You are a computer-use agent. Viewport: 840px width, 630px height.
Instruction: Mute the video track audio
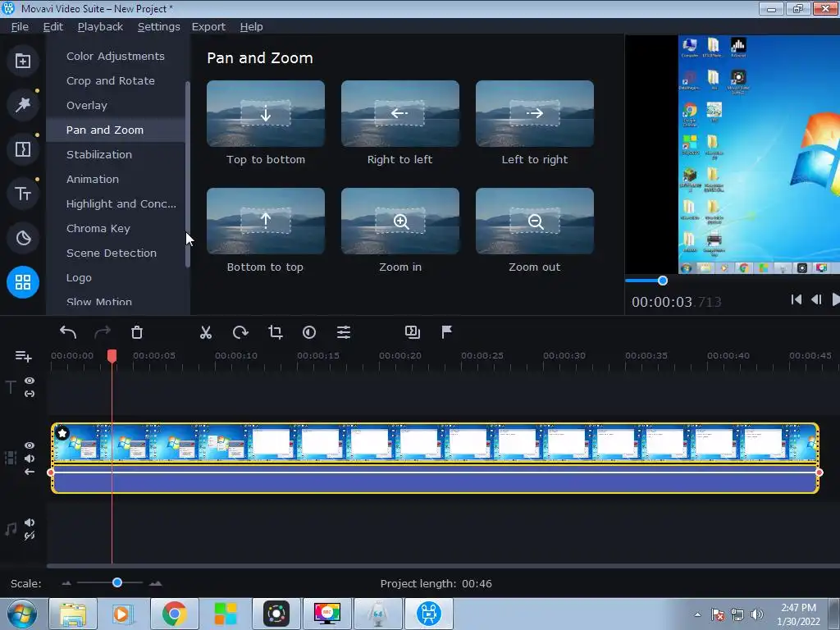pos(30,459)
